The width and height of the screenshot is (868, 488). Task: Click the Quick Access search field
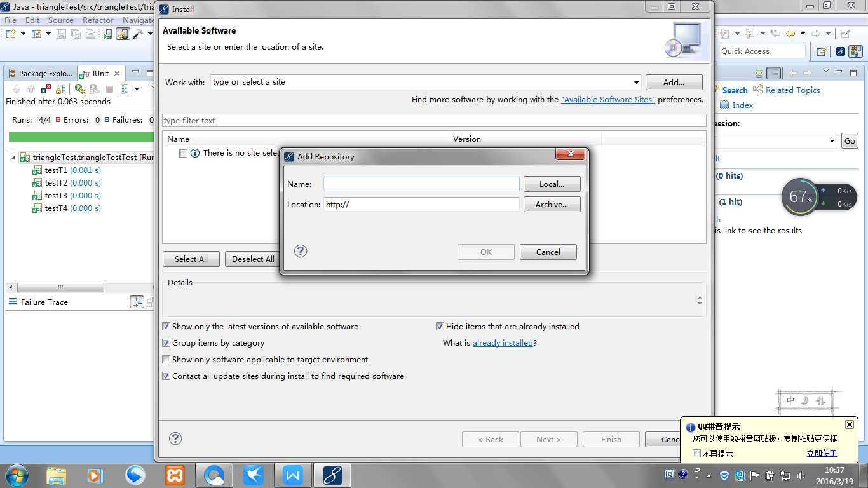[762, 51]
